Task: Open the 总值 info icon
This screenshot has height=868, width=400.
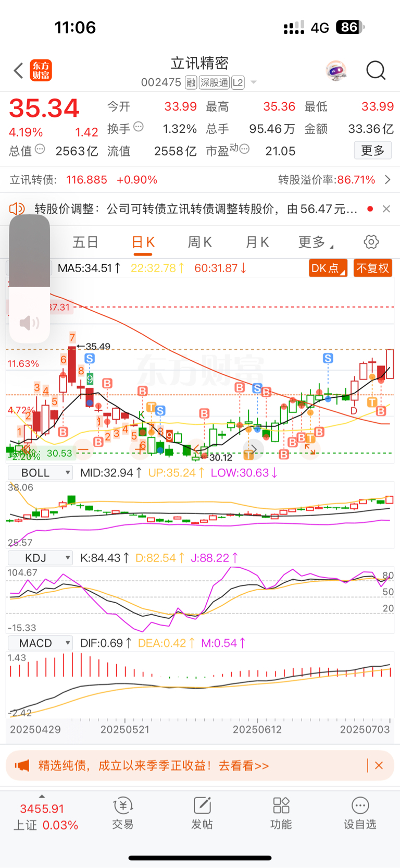Action: pyautogui.click(x=40, y=149)
